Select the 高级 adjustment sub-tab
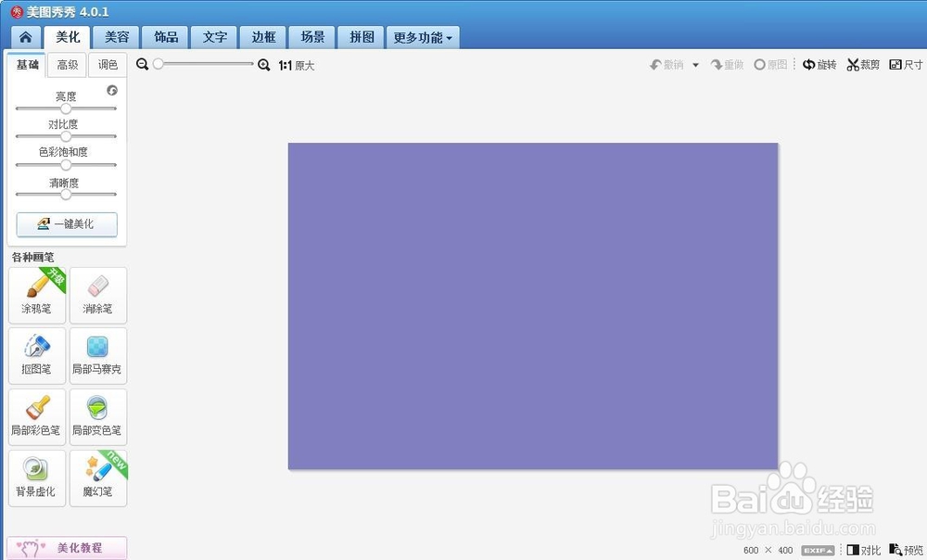 pos(68,65)
